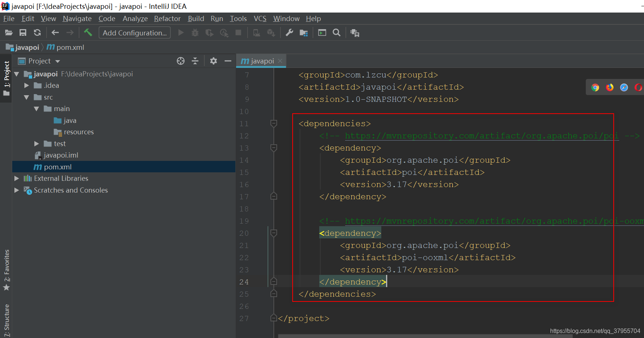
Task: Hide the Project panel with minus icon
Action: pos(228,61)
